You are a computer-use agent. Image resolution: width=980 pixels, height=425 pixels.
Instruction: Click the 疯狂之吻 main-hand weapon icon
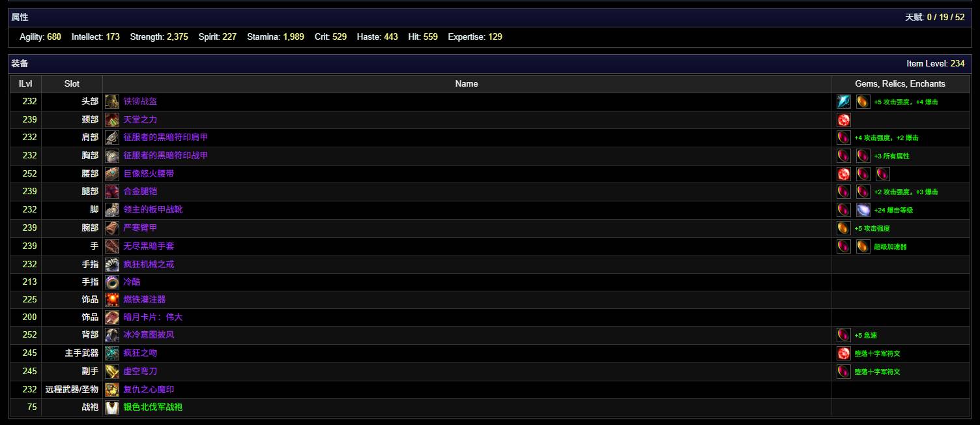click(112, 353)
